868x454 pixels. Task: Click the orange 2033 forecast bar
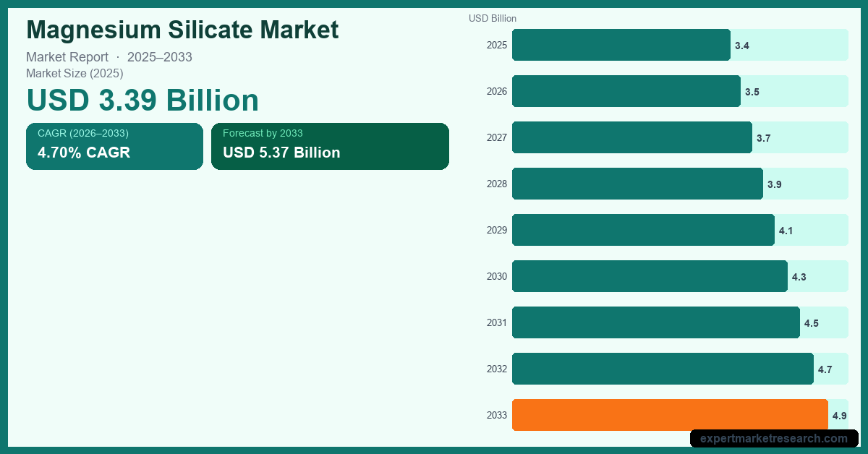coord(670,415)
